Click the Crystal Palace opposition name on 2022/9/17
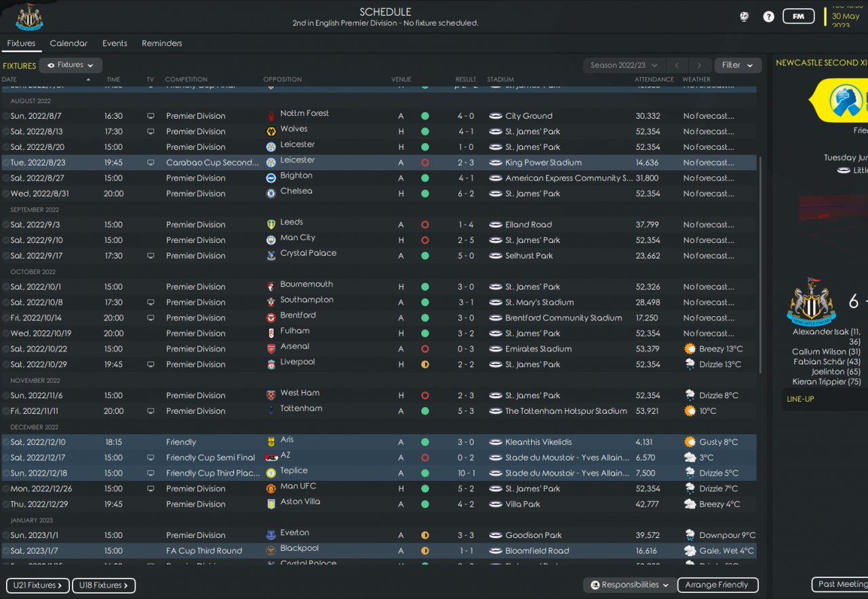Viewport: 868px width, 599px height. (x=309, y=254)
